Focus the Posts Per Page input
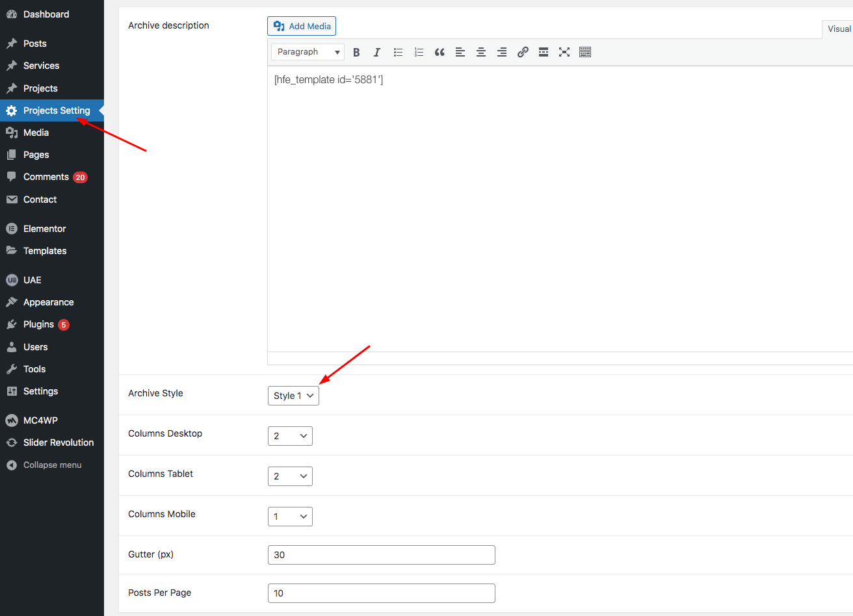 (382, 593)
